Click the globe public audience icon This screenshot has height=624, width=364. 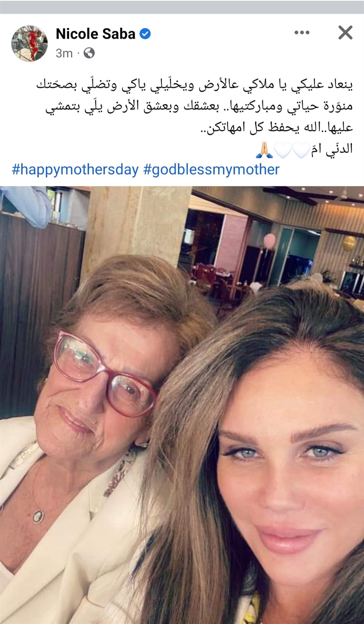click(89, 53)
